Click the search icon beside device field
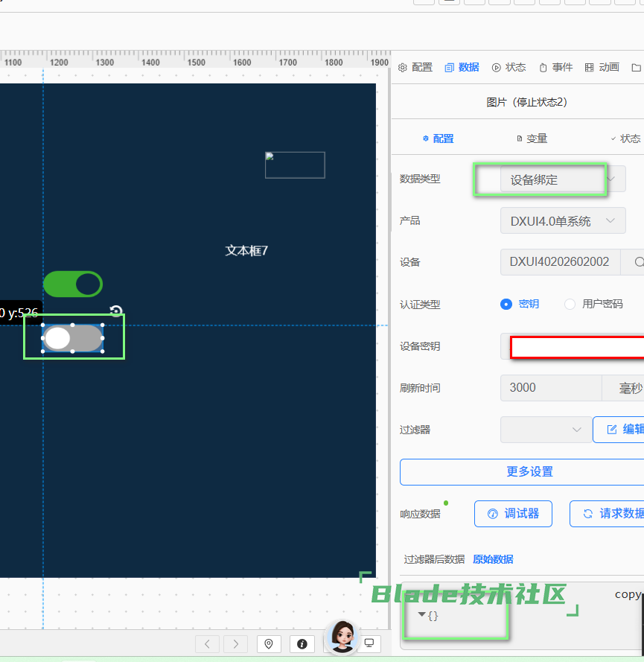Image resolution: width=644 pixels, height=662 pixels. point(639,262)
